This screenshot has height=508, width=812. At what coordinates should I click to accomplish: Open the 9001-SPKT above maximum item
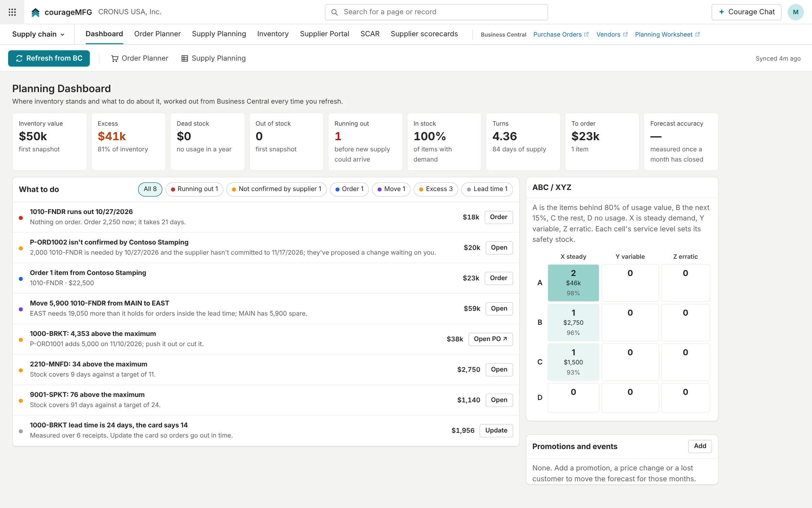pos(499,400)
